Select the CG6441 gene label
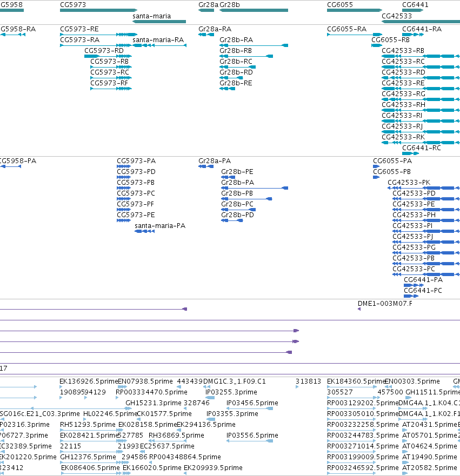The image size is (460, 476). click(415, 4)
